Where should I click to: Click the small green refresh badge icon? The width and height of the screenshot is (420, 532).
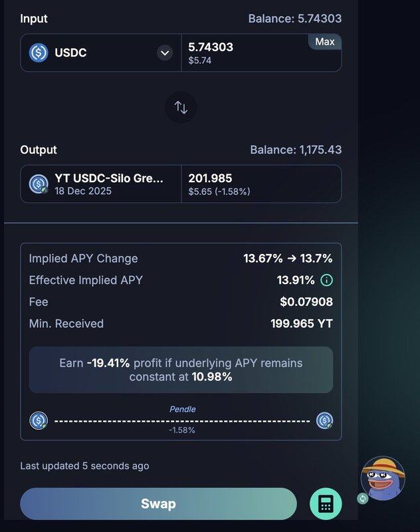(x=363, y=498)
